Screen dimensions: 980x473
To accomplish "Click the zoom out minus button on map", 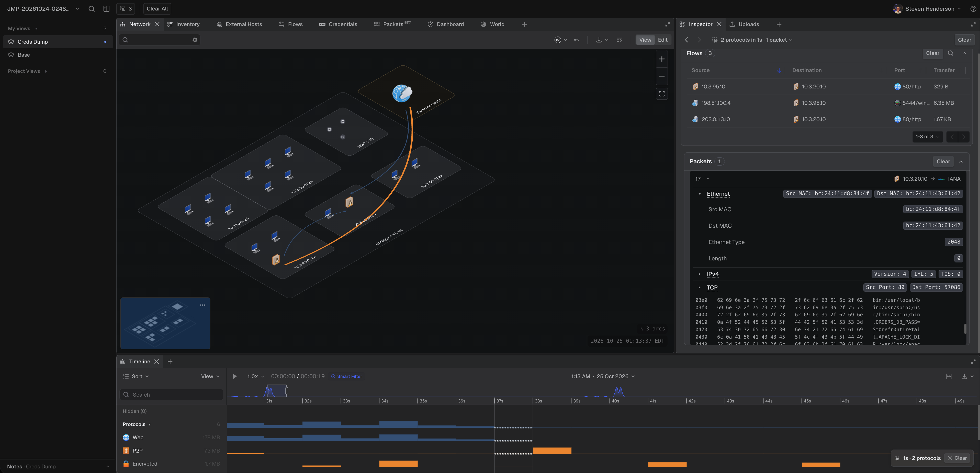I will [x=662, y=76].
